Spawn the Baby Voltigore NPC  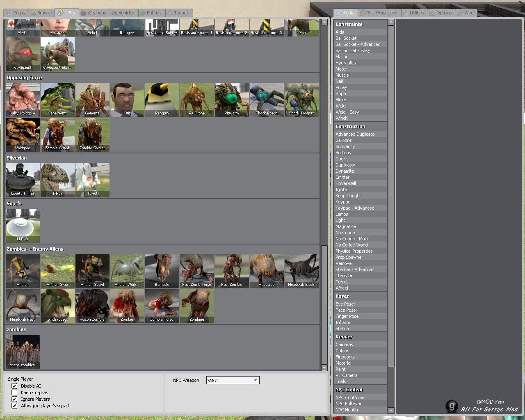pos(23,100)
